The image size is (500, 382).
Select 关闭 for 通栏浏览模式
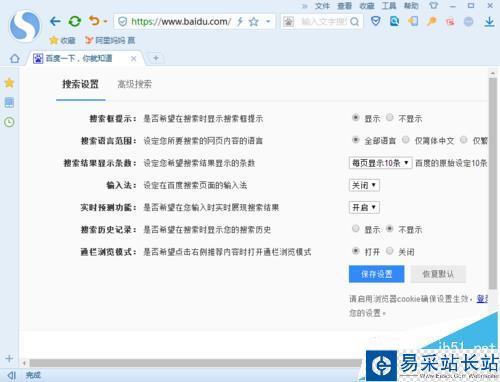(390, 251)
